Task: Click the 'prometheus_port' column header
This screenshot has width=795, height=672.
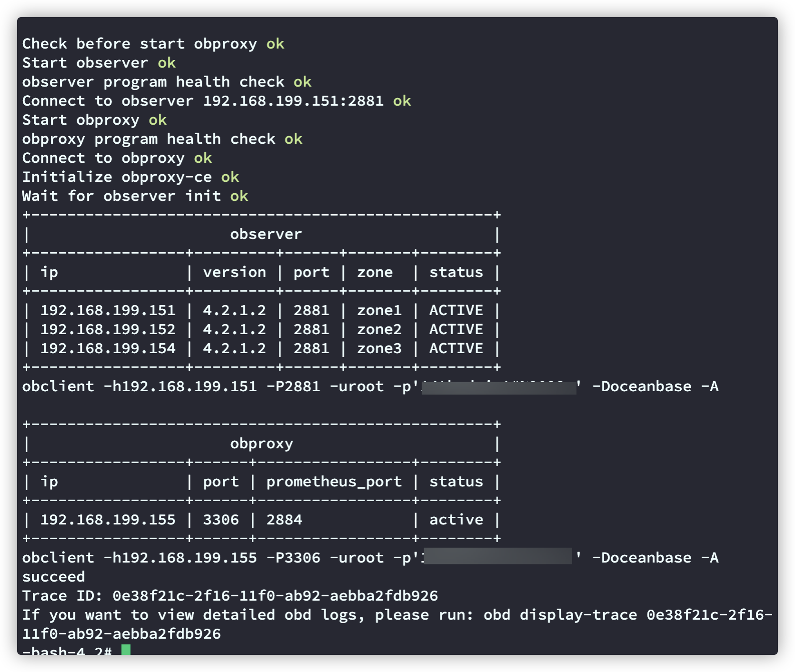Action: tap(334, 482)
